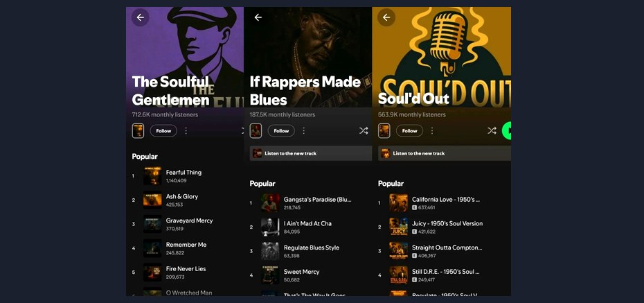The image size is (644, 303).
Task: Go back from If Rappers Made Blues page
Action: point(258,17)
